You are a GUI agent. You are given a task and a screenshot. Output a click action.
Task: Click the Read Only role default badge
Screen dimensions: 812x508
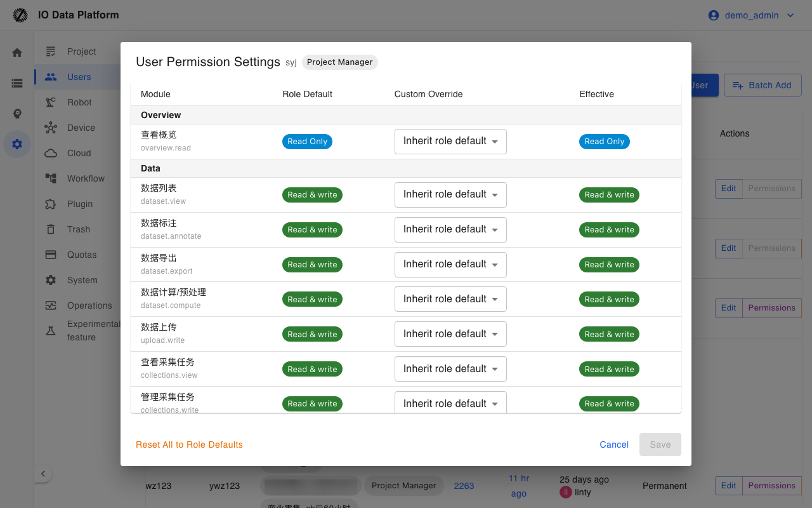tap(307, 142)
